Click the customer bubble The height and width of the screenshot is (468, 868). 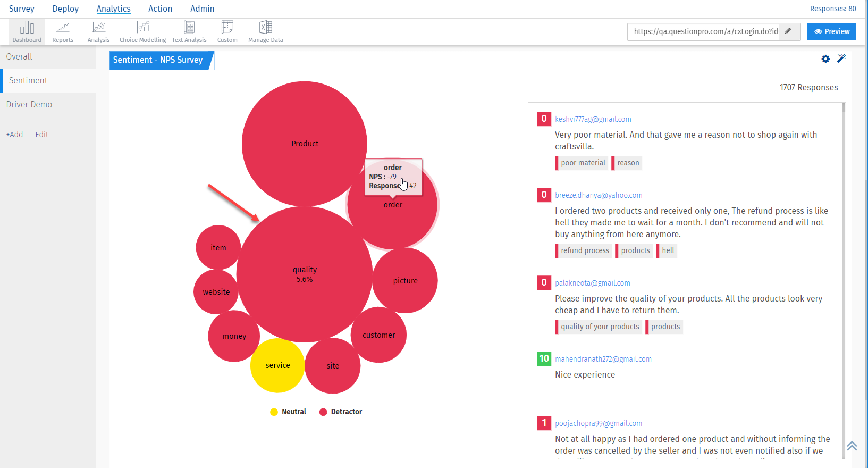pyautogui.click(x=378, y=335)
